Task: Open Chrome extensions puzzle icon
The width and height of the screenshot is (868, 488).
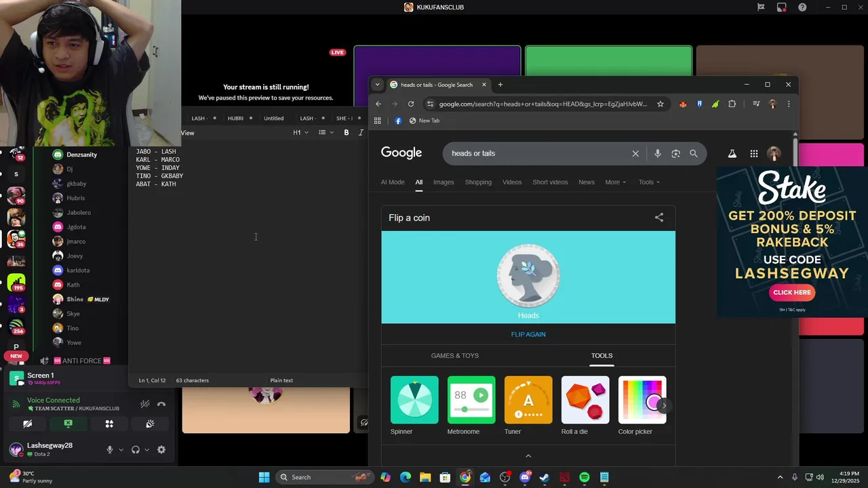Action: point(732,104)
